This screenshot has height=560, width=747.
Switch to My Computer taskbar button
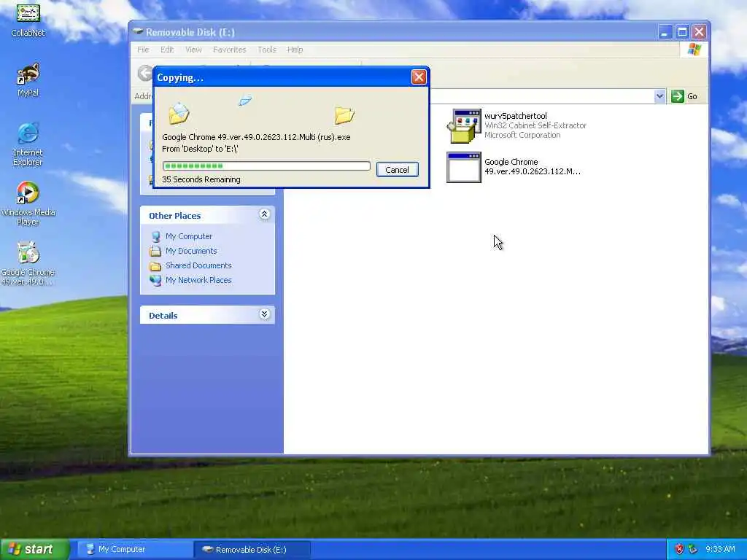click(136, 550)
